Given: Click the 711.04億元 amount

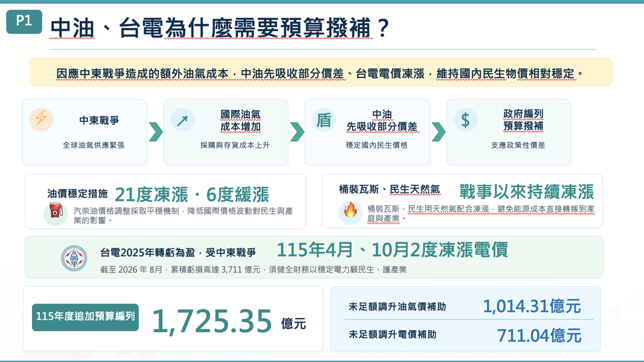Looking at the screenshot, I should pos(539,335).
